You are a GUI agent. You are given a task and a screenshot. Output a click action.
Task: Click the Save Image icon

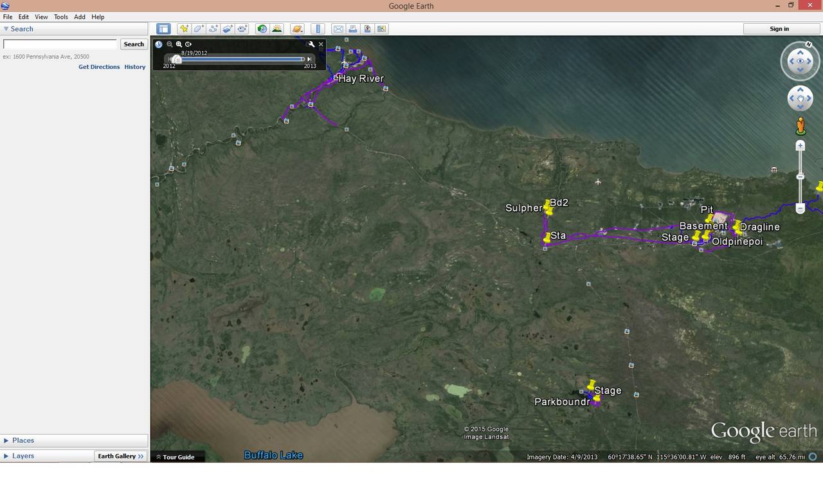pyautogui.click(x=367, y=29)
